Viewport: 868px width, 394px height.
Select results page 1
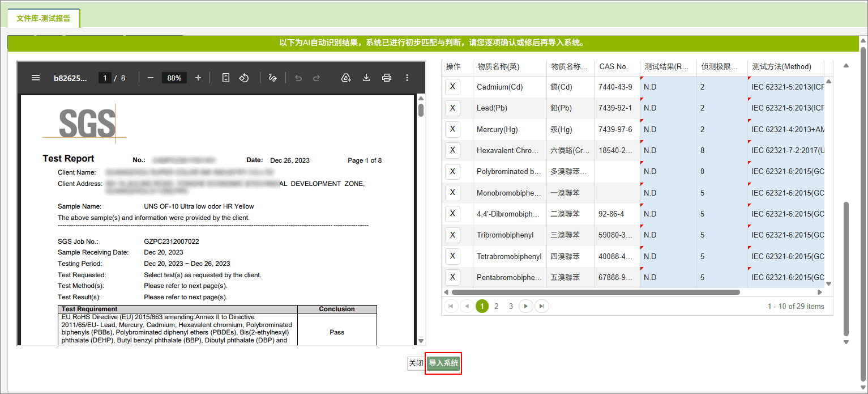point(482,306)
